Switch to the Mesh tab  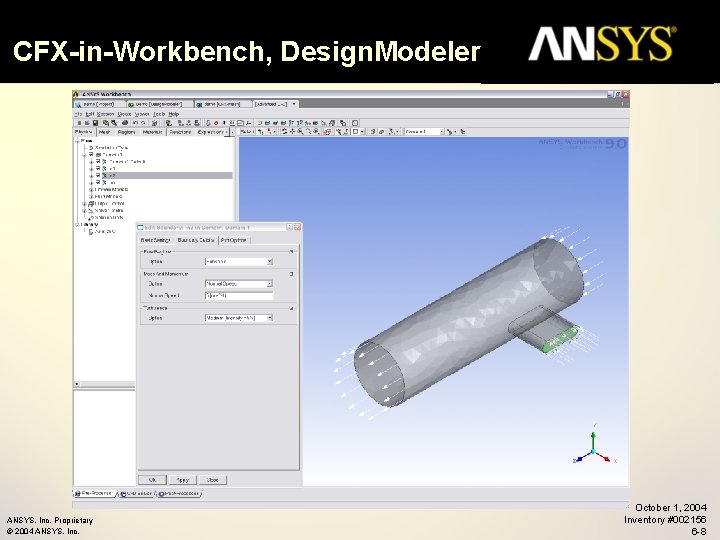point(105,132)
